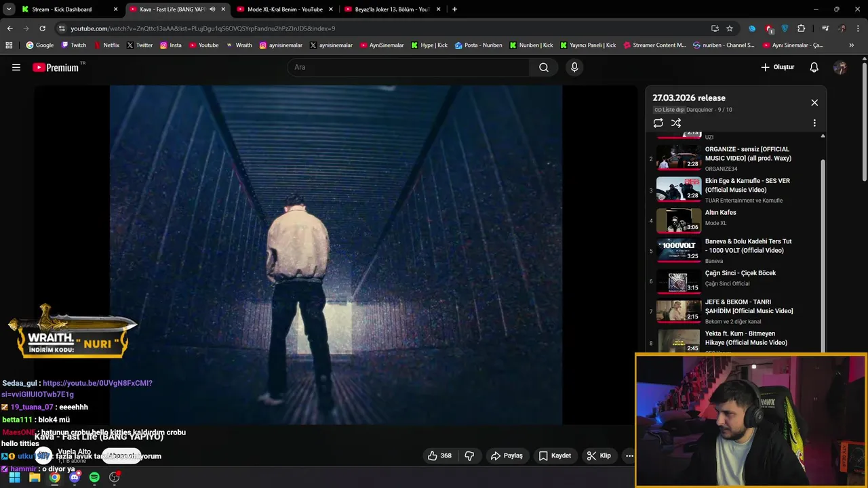Open a new browser tab
The image size is (868, 488).
pos(454,9)
